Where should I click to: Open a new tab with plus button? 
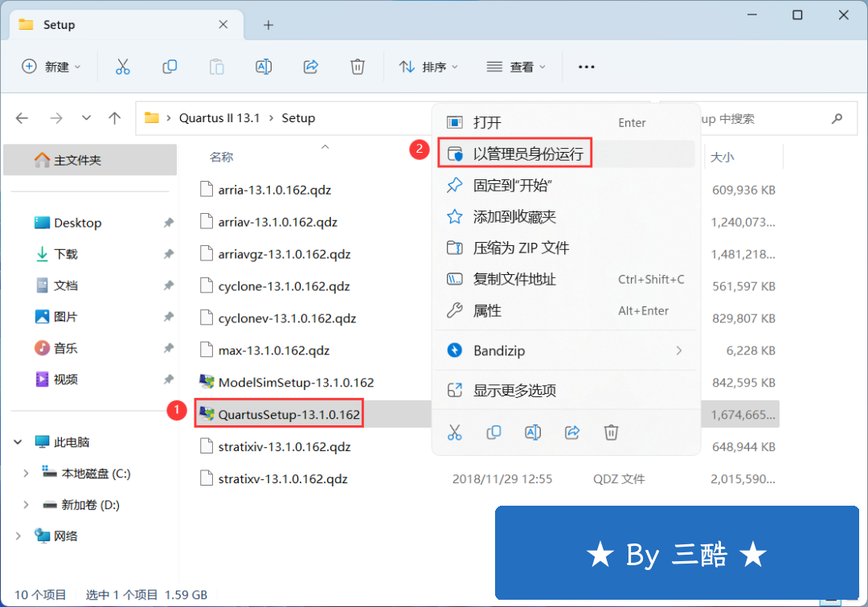268,25
